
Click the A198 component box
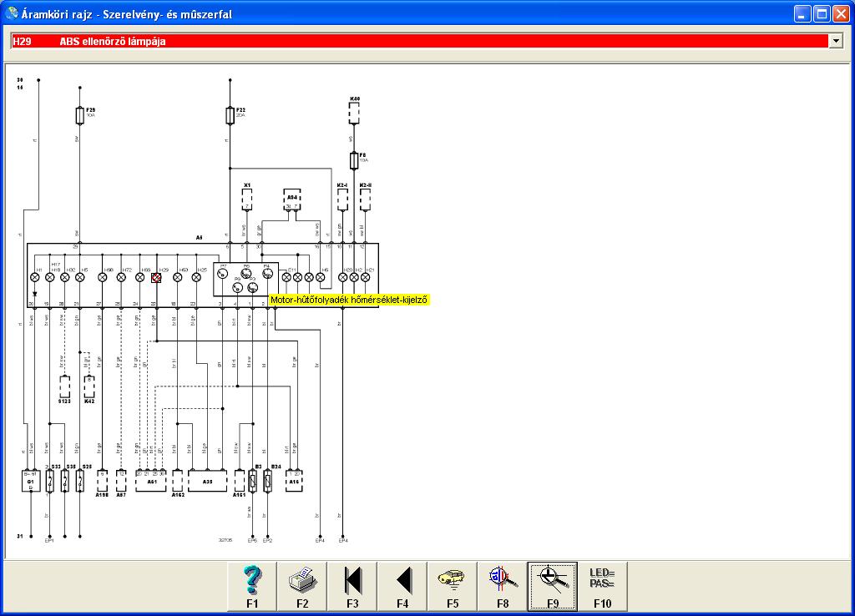tap(102, 482)
